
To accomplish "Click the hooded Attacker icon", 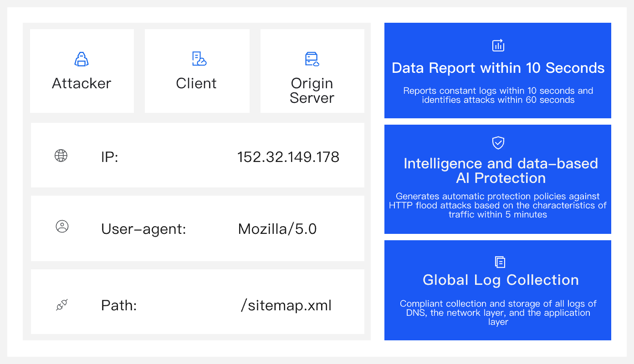I will (x=82, y=59).
